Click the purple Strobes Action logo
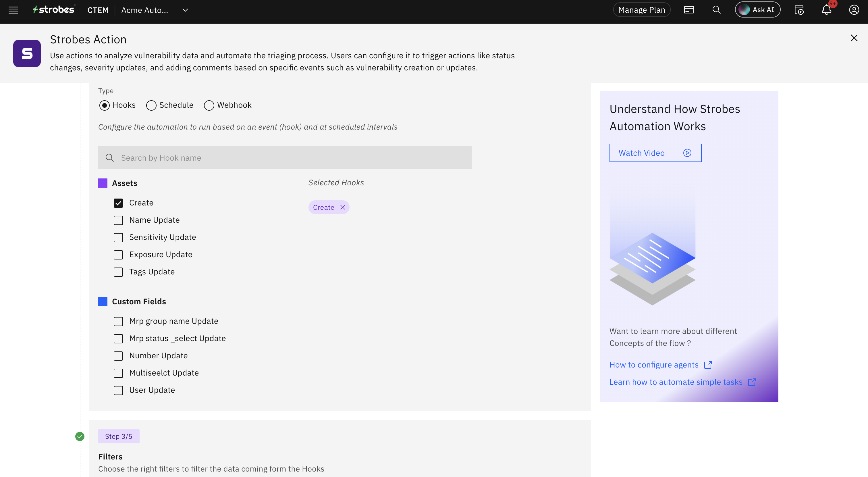868x477 pixels. (x=27, y=53)
